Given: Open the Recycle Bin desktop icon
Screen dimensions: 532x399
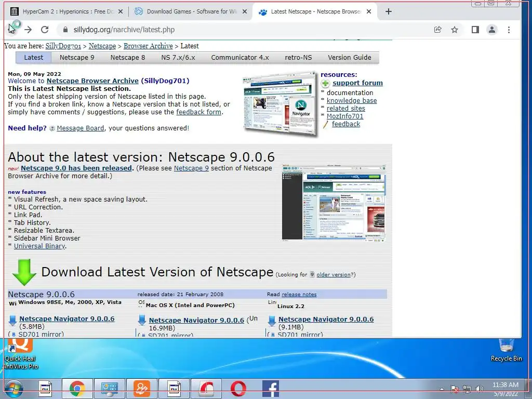Looking at the screenshot, I should [506, 350].
